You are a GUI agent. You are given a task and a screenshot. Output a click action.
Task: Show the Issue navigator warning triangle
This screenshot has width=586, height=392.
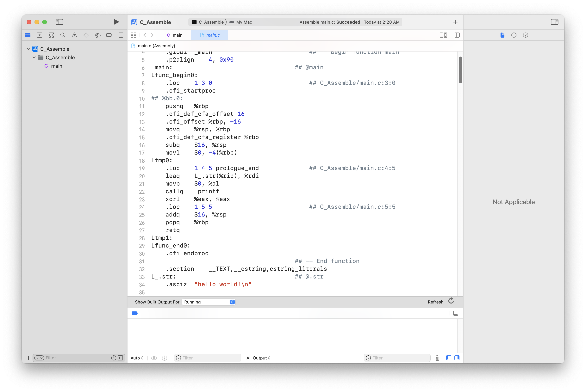coord(74,35)
